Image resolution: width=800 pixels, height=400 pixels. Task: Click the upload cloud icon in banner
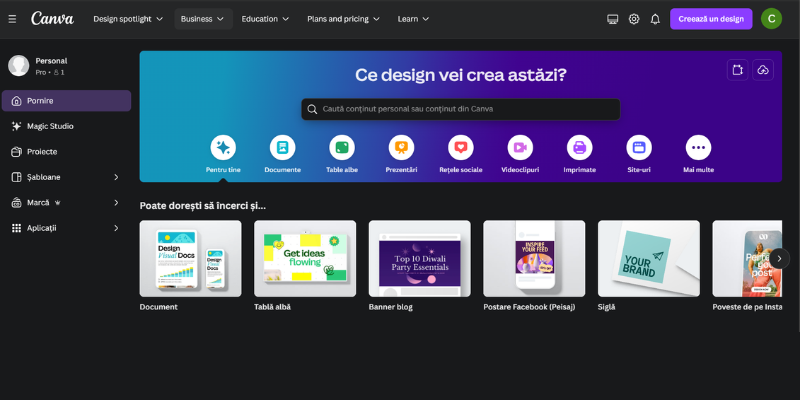click(x=763, y=70)
